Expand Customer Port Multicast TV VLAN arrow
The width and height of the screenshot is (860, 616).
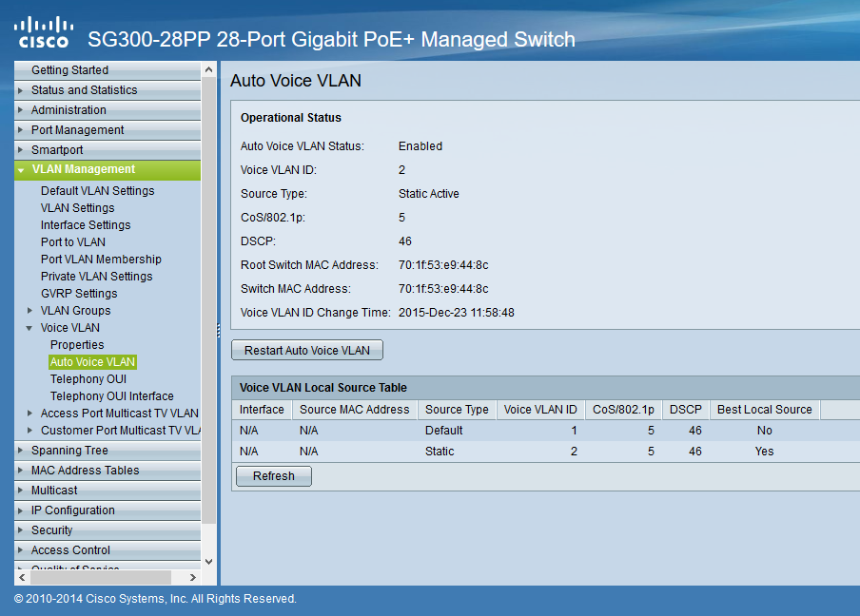[x=30, y=431]
